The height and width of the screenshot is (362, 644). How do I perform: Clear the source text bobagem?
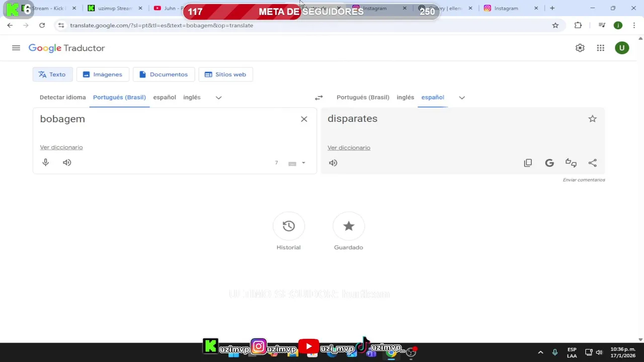(x=304, y=119)
